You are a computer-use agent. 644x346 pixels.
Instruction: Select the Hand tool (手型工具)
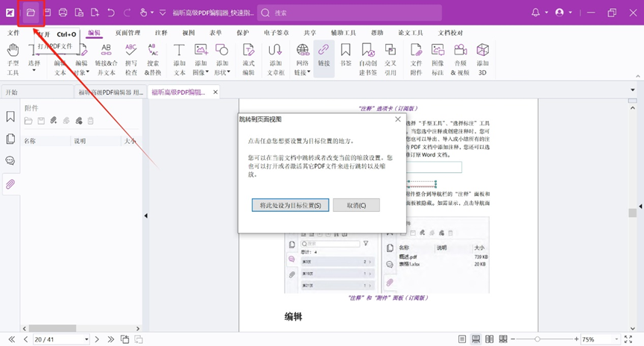(x=13, y=60)
